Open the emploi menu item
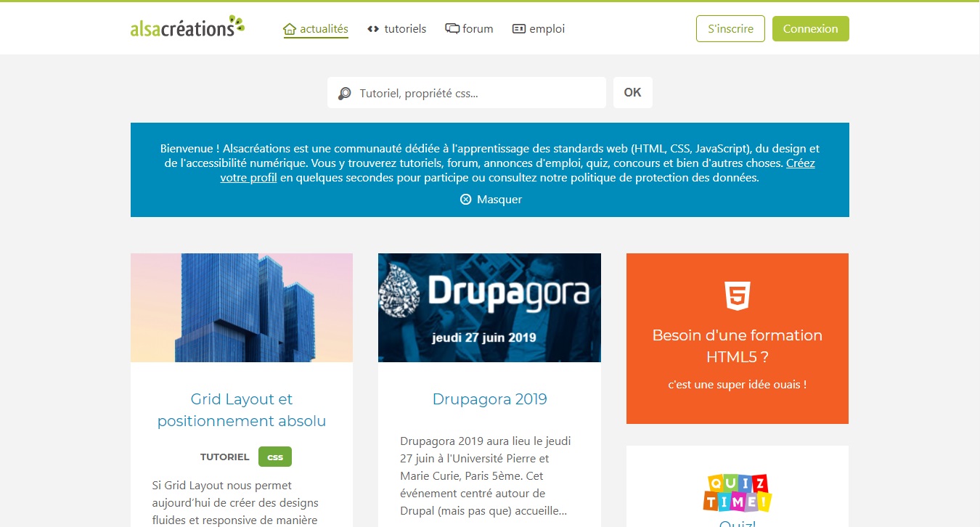980x527 pixels. point(539,29)
